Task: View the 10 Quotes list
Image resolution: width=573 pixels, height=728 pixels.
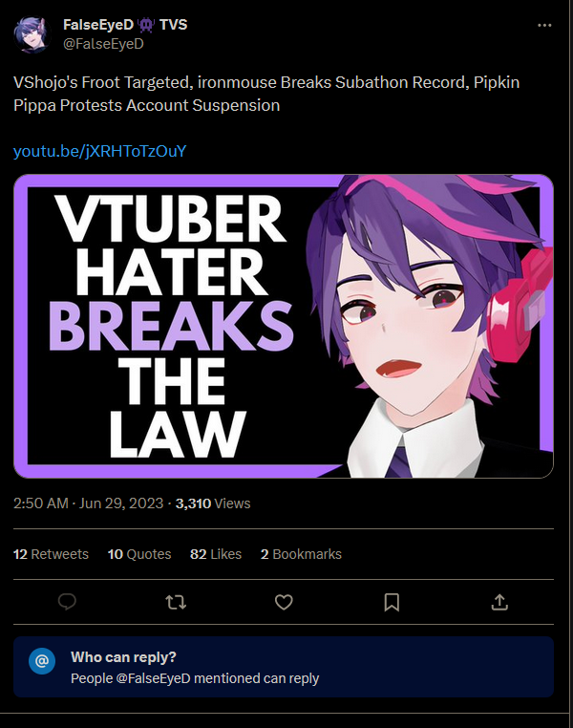Action: pos(139,554)
